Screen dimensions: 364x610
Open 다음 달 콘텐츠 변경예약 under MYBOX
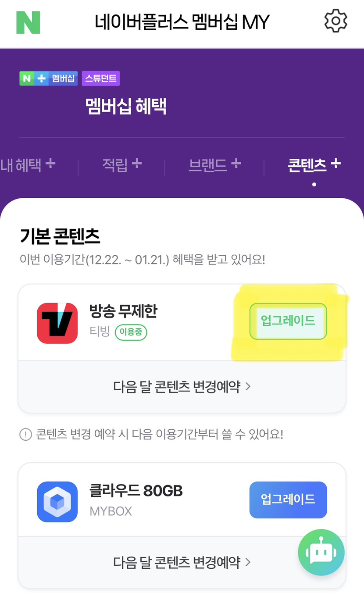click(x=182, y=562)
